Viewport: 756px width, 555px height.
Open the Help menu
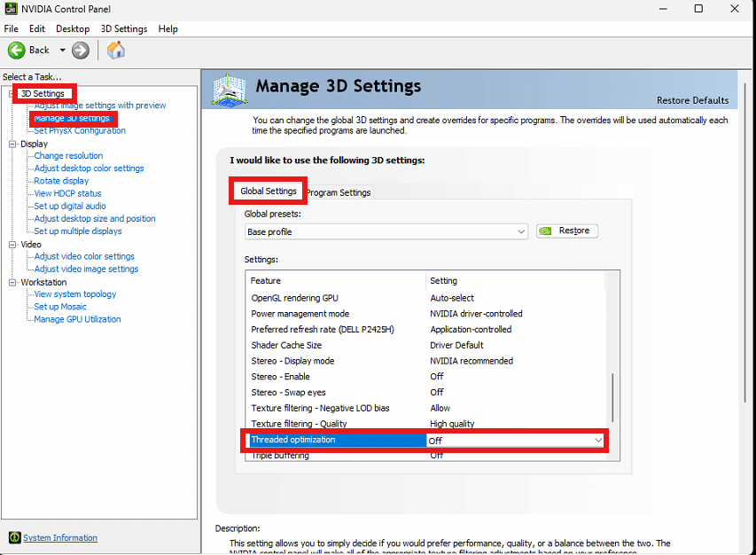[168, 29]
